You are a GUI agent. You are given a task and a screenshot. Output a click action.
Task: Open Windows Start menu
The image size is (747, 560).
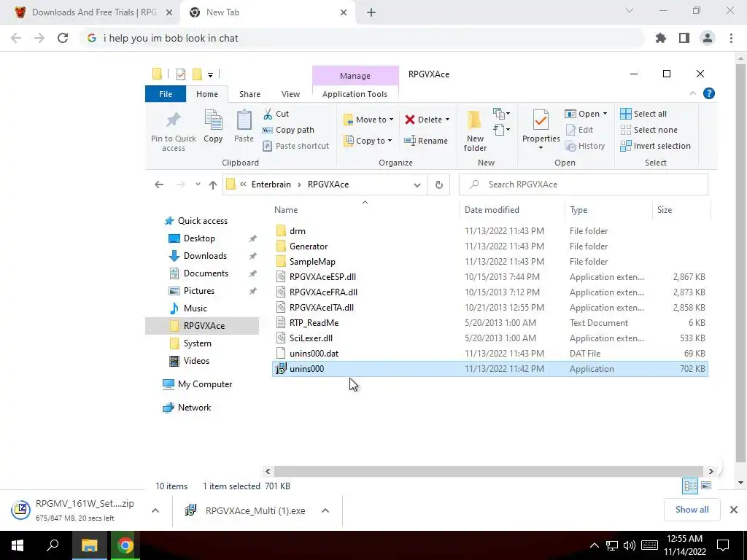18,545
